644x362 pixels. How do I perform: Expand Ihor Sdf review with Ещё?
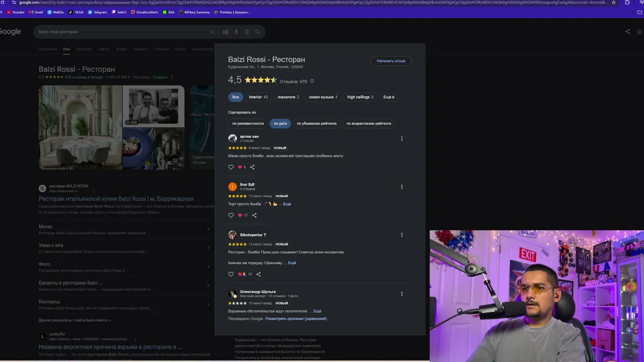(x=287, y=204)
